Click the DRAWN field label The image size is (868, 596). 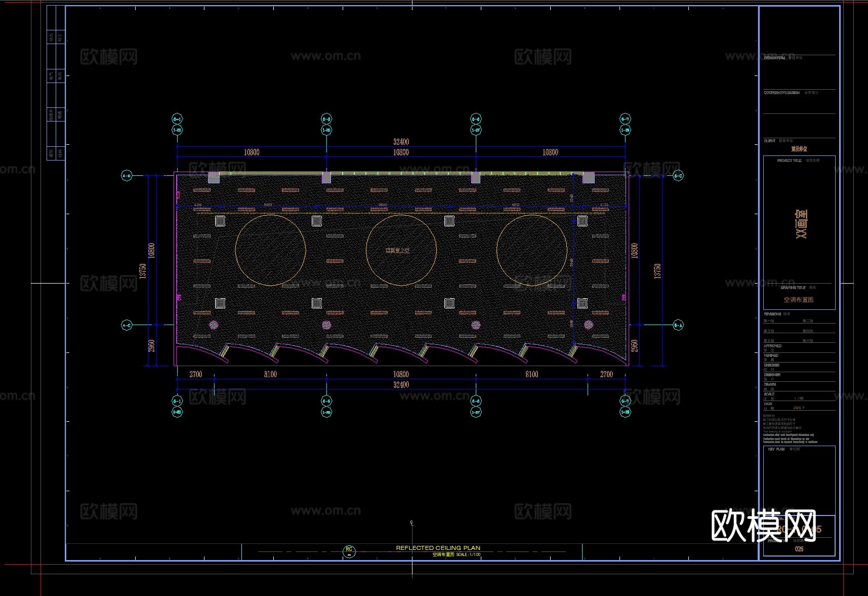770,384
